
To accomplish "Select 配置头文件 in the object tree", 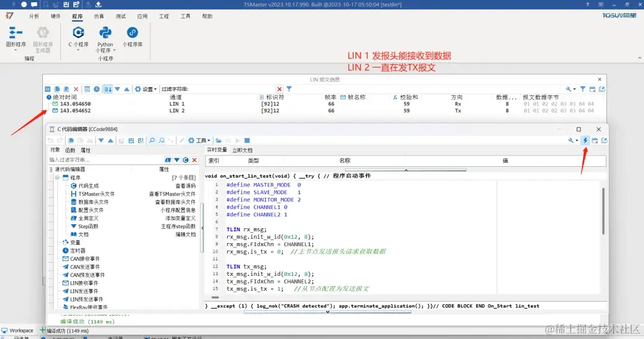I will tap(91, 210).
